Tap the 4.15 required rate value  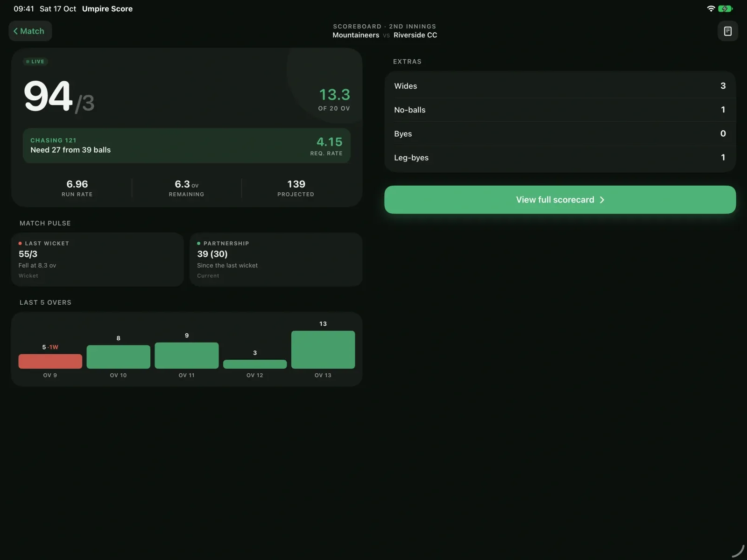329,142
